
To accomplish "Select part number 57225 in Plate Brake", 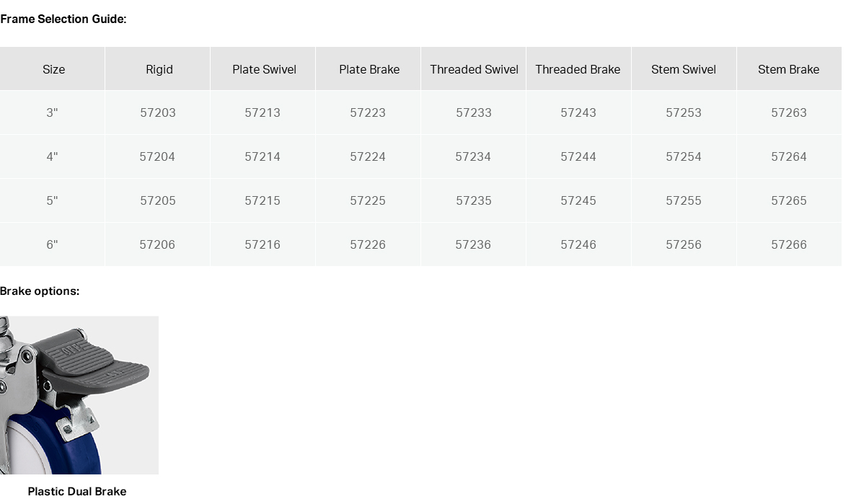I will tap(368, 200).
